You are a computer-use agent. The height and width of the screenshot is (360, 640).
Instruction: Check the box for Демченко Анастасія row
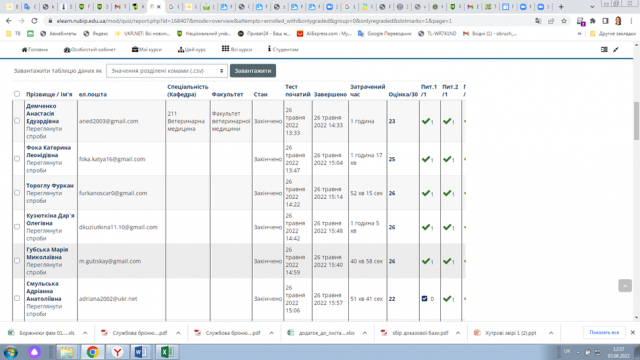17,121
